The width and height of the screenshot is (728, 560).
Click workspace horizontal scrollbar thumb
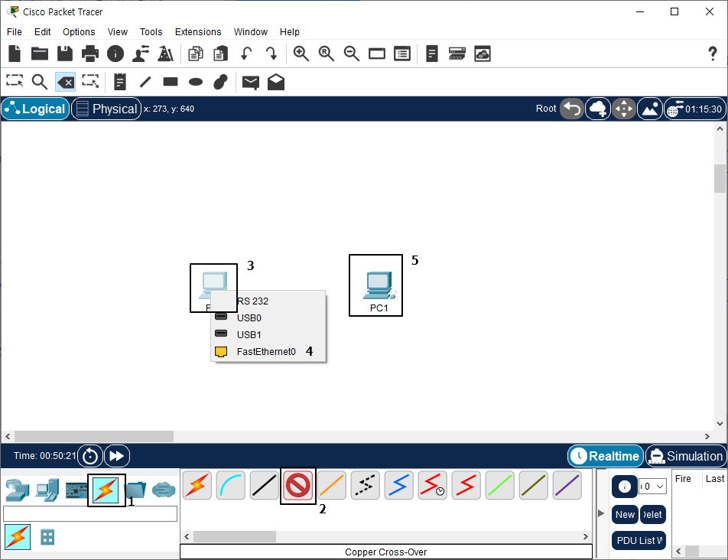[x=94, y=437]
